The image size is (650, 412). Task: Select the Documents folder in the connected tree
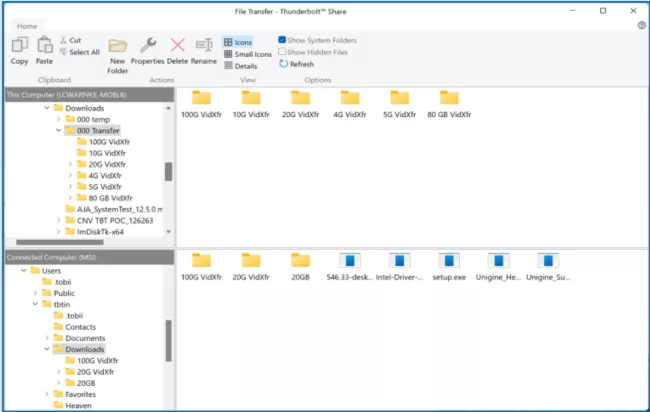point(85,338)
